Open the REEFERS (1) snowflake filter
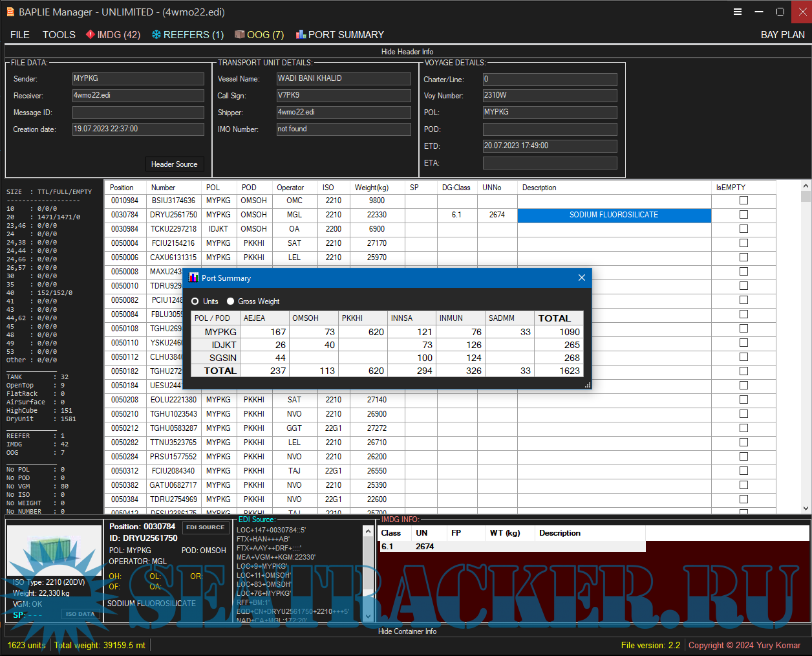The height and width of the screenshot is (656, 812). click(187, 35)
